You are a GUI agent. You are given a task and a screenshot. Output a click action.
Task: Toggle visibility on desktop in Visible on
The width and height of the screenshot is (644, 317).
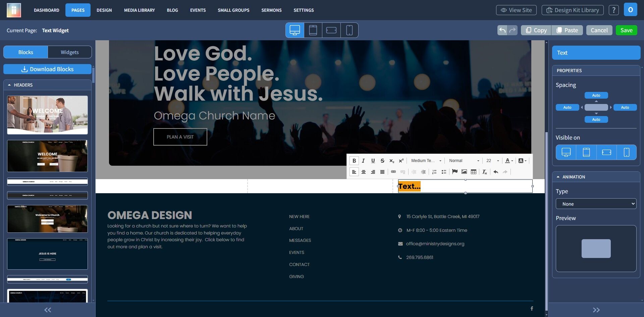click(x=566, y=152)
